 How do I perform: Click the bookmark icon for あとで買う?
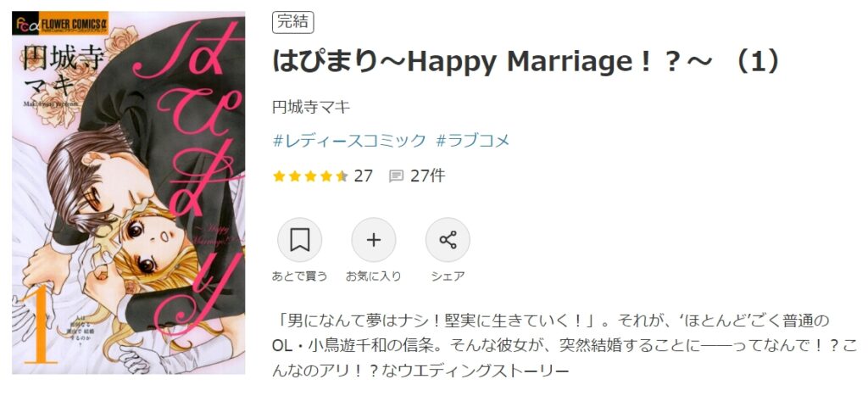click(x=299, y=240)
